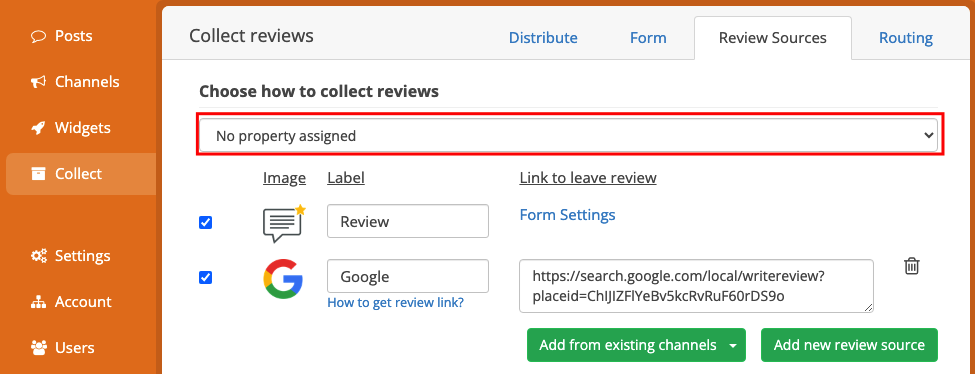Image resolution: width=975 pixels, height=374 pixels.
Task: Open Users via the people icon
Action: tap(39, 348)
